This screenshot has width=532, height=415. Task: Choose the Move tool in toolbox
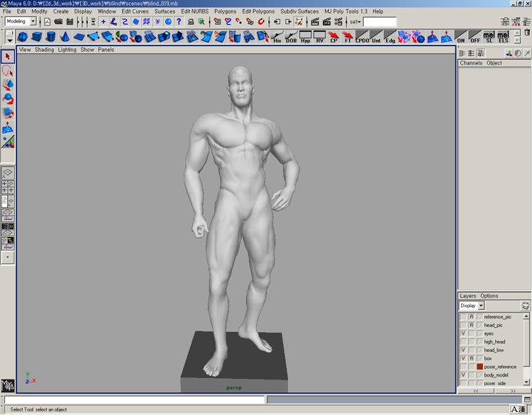tap(8, 84)
